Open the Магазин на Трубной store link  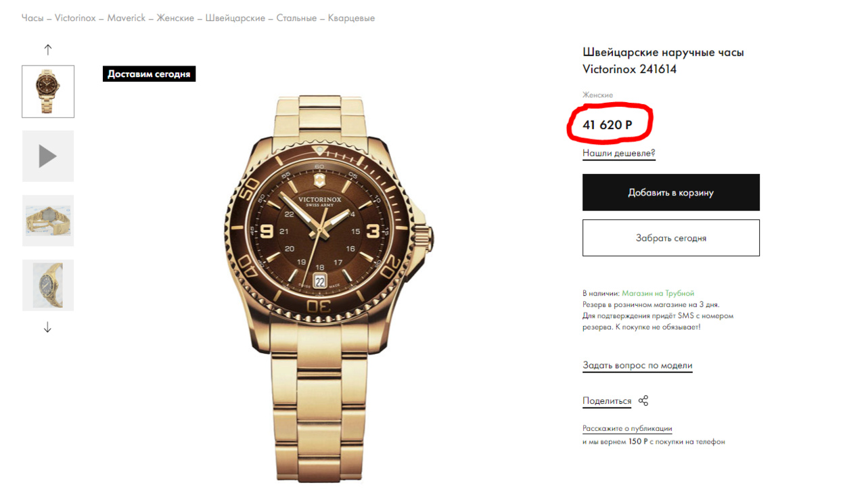pos(658,294)
